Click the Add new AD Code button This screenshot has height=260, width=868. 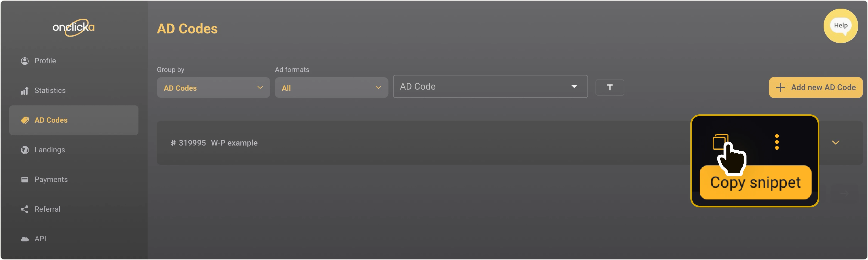pyautogui.click(x=816, y=87)
